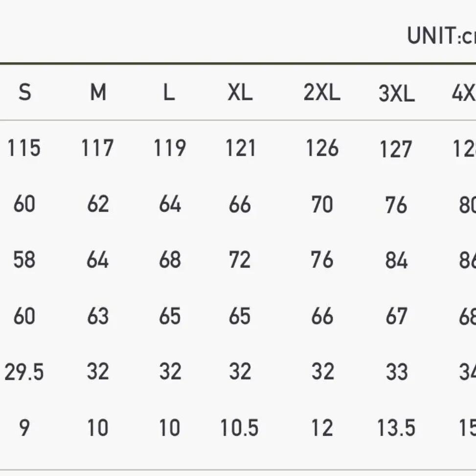Click the M size column header
Viewport: 476px width, 476px height.
point(98,92)
